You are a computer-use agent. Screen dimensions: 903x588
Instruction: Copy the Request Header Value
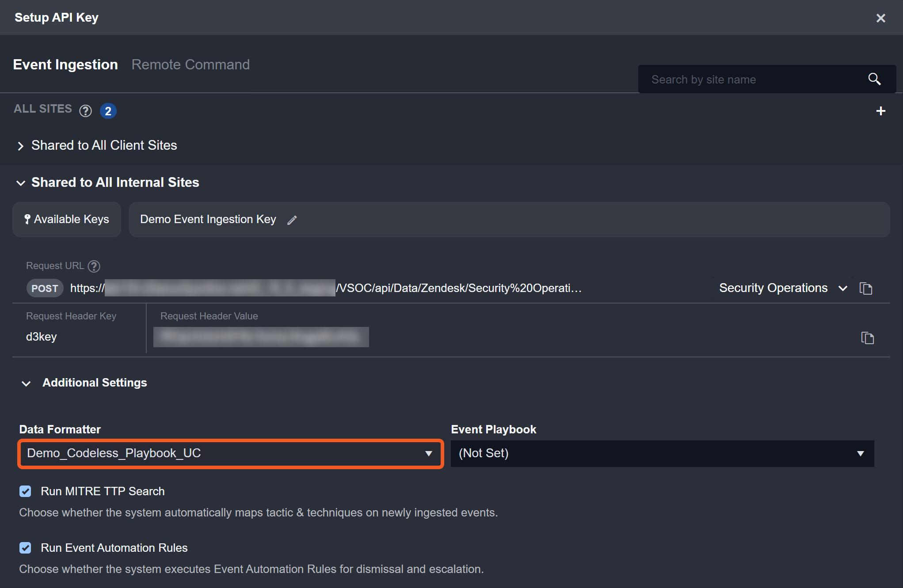pyautogui.click(x=867, y=338)
